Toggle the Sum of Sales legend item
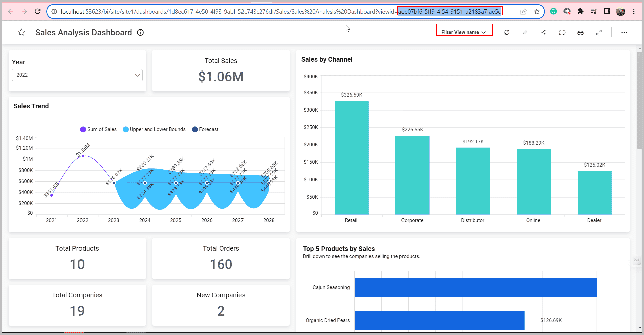The width and height of the screenshot is (644, 335). click(x=98, y=129)
